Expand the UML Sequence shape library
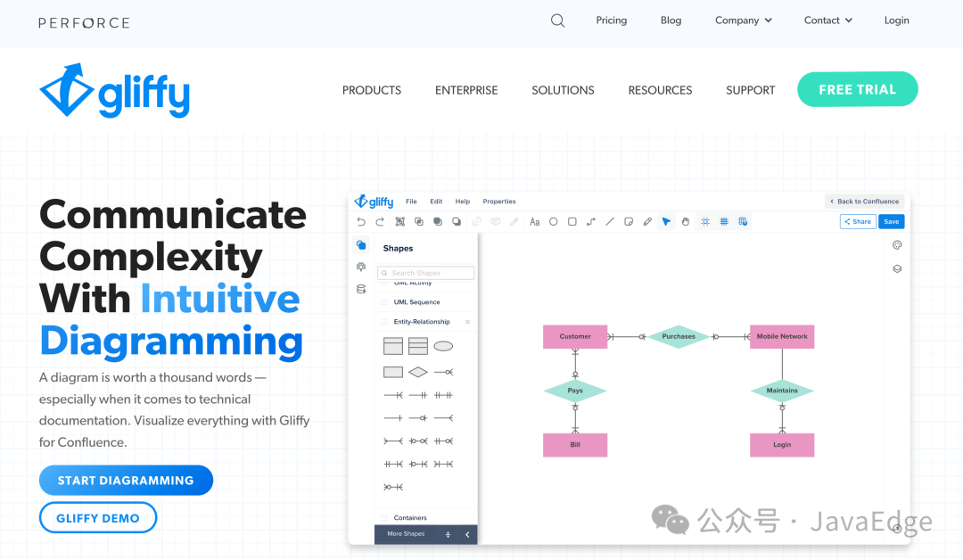The width and height of the screenshot is (963, 560). tap(417, 302)
